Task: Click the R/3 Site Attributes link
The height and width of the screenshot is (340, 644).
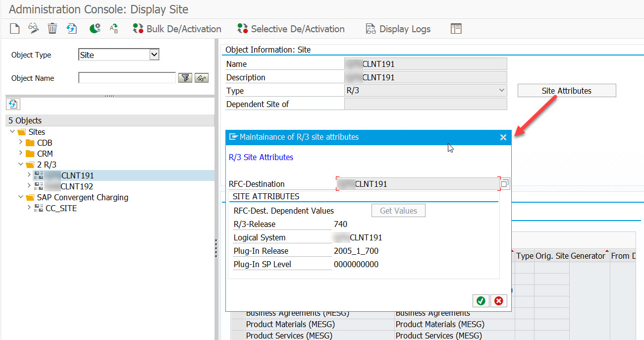Action: 261,157
